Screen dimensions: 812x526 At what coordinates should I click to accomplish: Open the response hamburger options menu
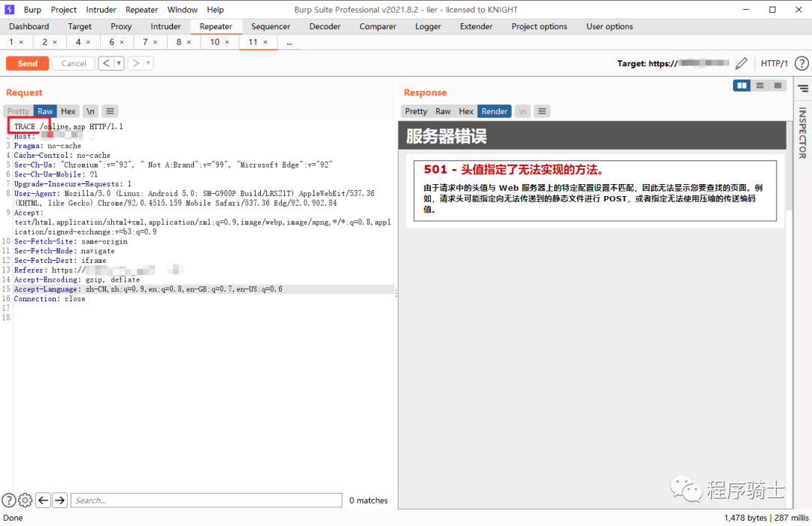(x=542, y=111)
